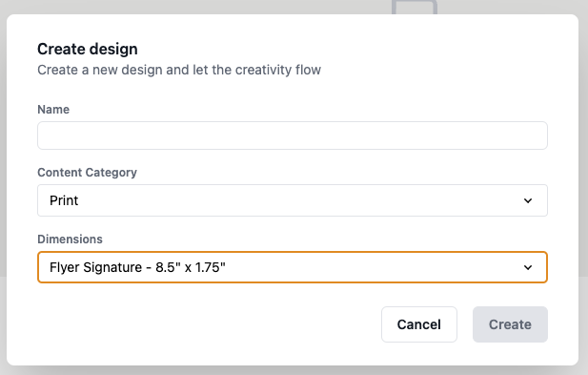Viewport: 588px width, 375px height.
Task: Click the Create button
Action: pyautogui.click(x=510, y=324)
